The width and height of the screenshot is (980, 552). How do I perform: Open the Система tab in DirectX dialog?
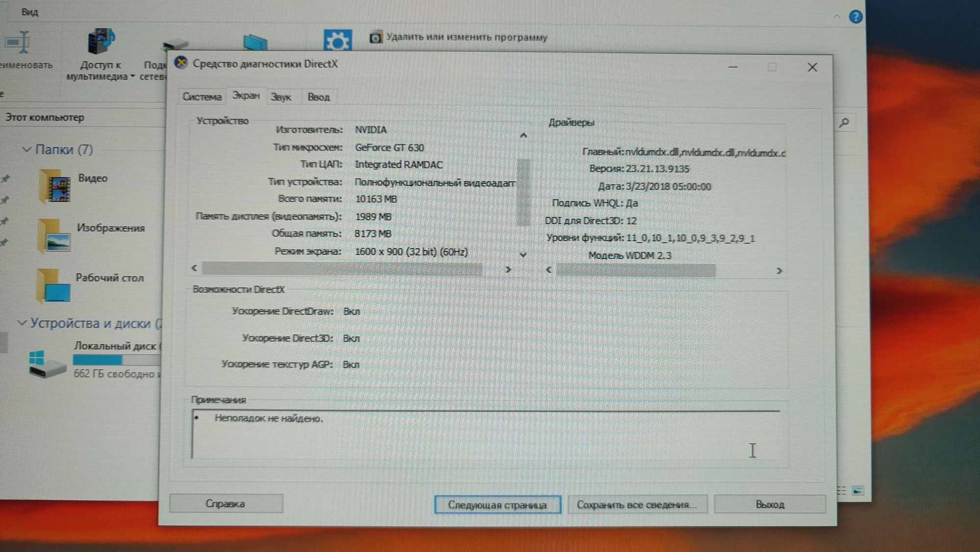coord(202,97)
